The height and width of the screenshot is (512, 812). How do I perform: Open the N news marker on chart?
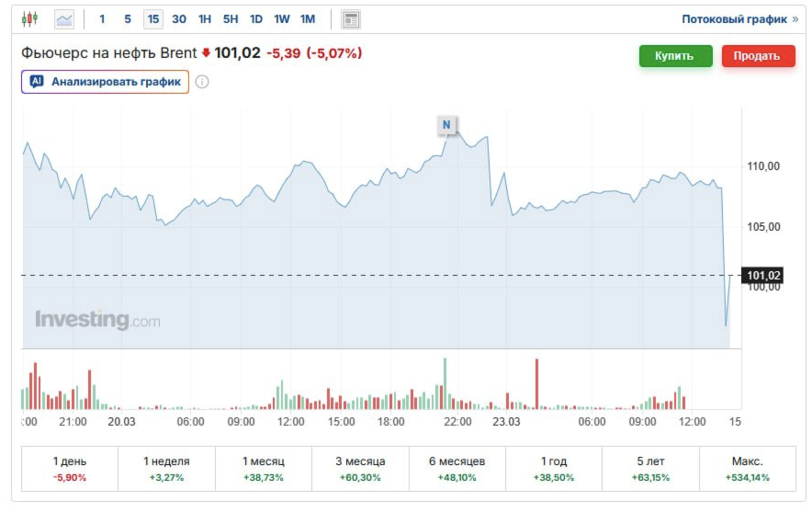(446, 125)
